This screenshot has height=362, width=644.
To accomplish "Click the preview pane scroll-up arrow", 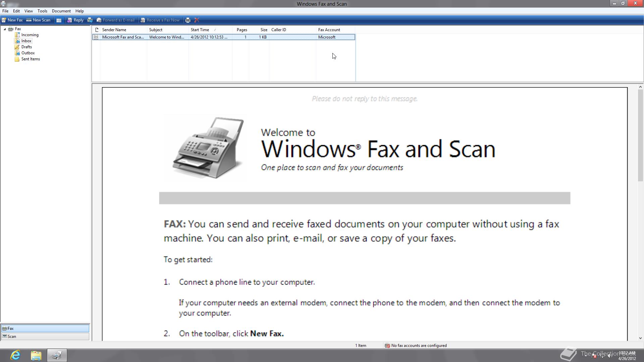I will point(640,87).
